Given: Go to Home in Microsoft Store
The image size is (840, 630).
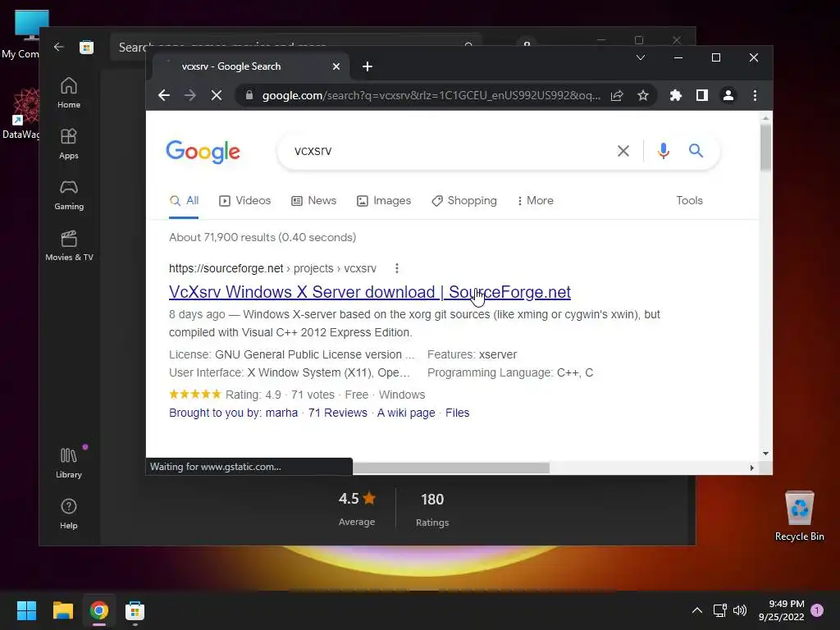Looking at the screenshot, I should [x=69, y=94].
